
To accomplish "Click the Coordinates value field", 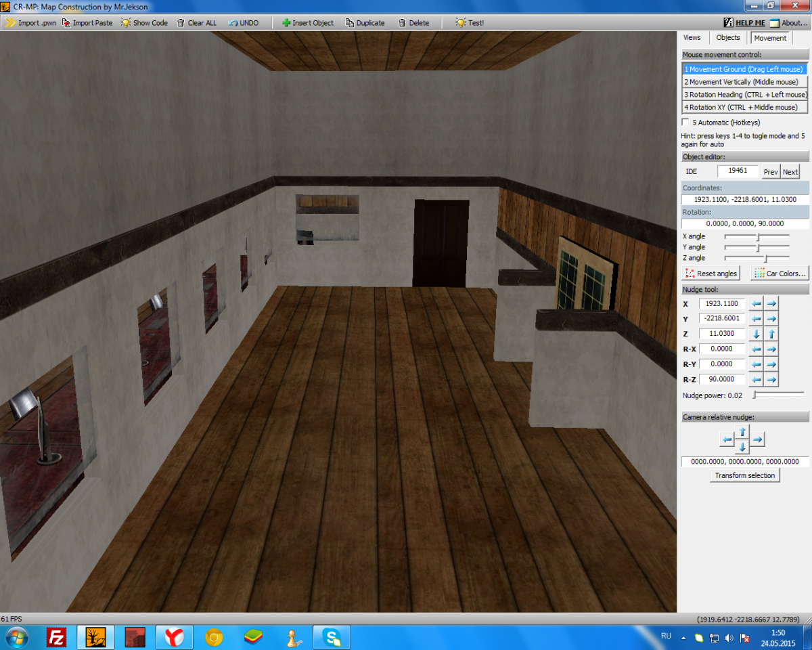I will coord(745,200).
